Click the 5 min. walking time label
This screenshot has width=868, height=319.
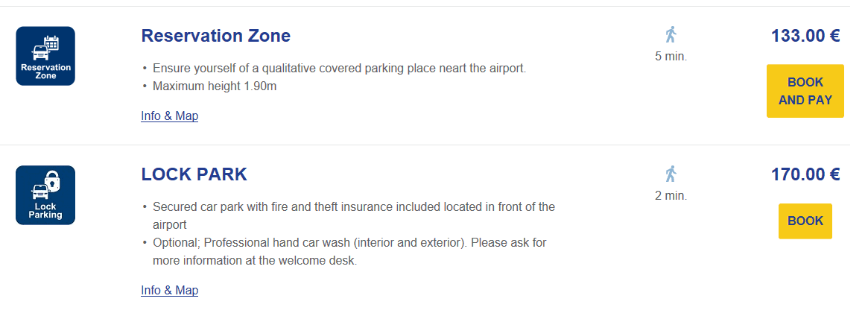coord(671,57)
